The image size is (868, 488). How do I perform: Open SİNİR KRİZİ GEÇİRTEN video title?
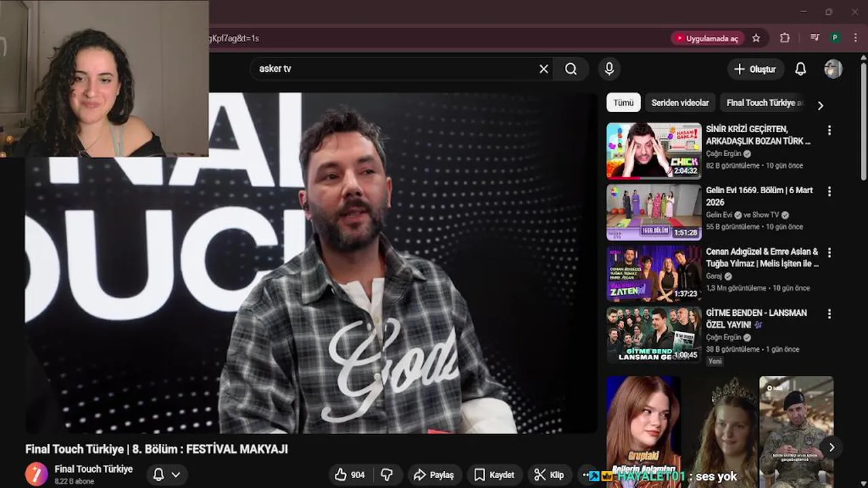pyautogui.click(x=758, y=135)
